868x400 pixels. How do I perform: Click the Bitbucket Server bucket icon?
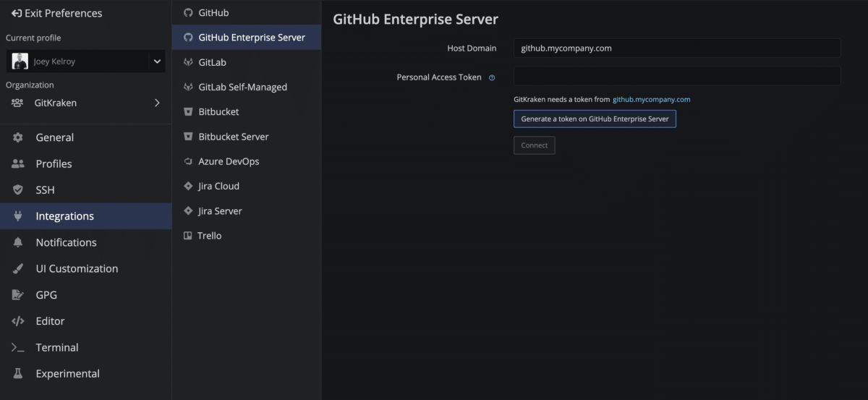tap(188, 136)
